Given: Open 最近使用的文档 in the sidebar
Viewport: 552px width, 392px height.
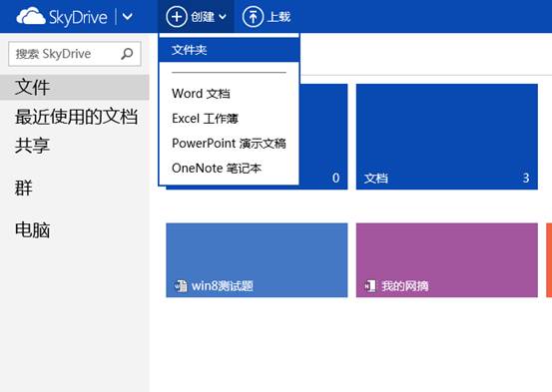Looking at the screenshot, I should click(76, 117).
